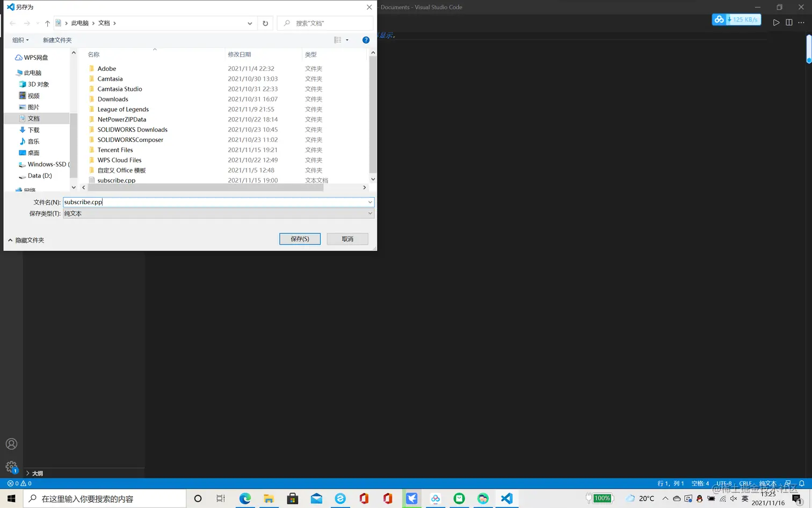
Task: Open the address bar history dropdown
Action: (250, 23)
